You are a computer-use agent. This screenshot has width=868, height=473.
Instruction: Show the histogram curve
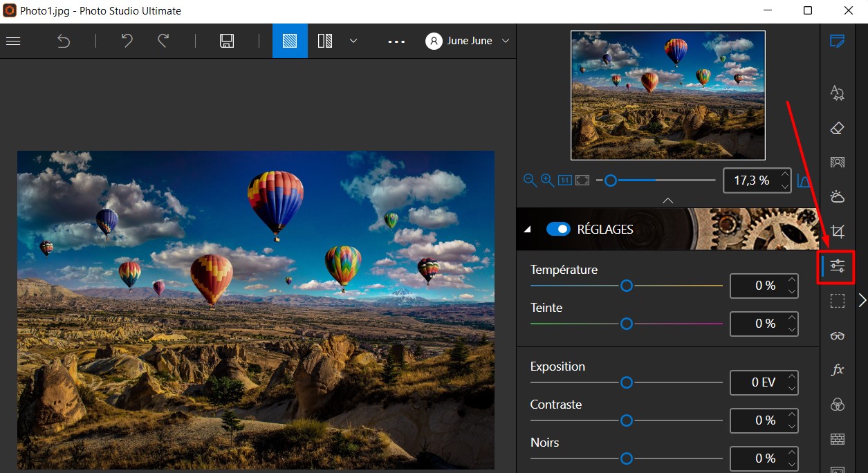[x=804, y=180]
